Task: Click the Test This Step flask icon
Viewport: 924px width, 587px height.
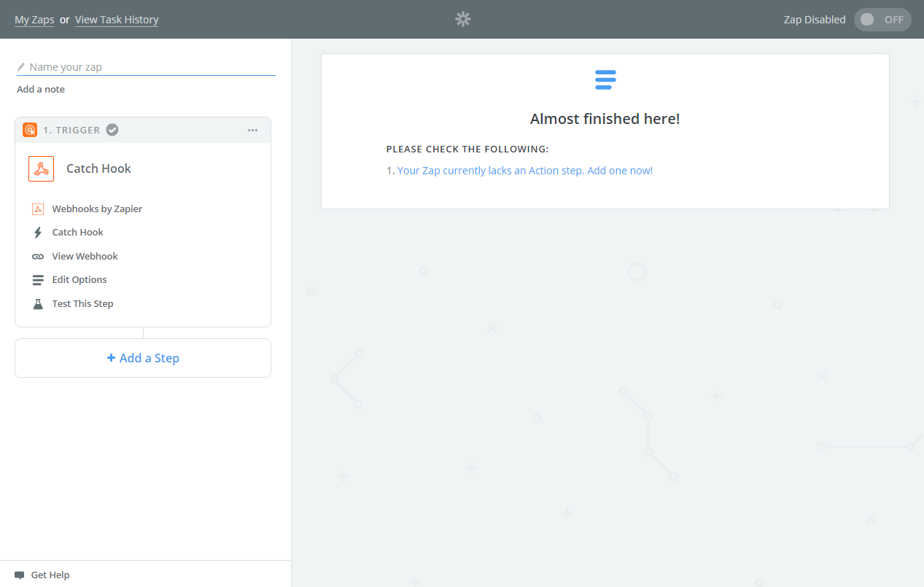Action: click(x=38, y=303)
